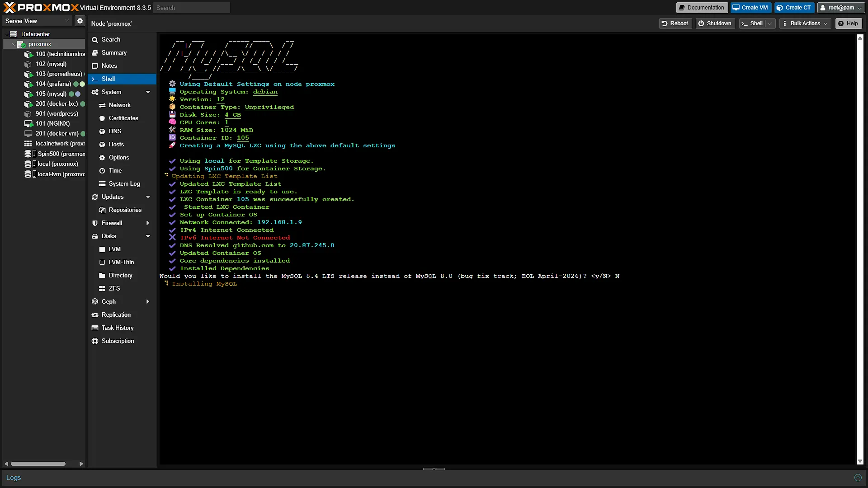
Task: Click the Reboot button
Action: 675,23
